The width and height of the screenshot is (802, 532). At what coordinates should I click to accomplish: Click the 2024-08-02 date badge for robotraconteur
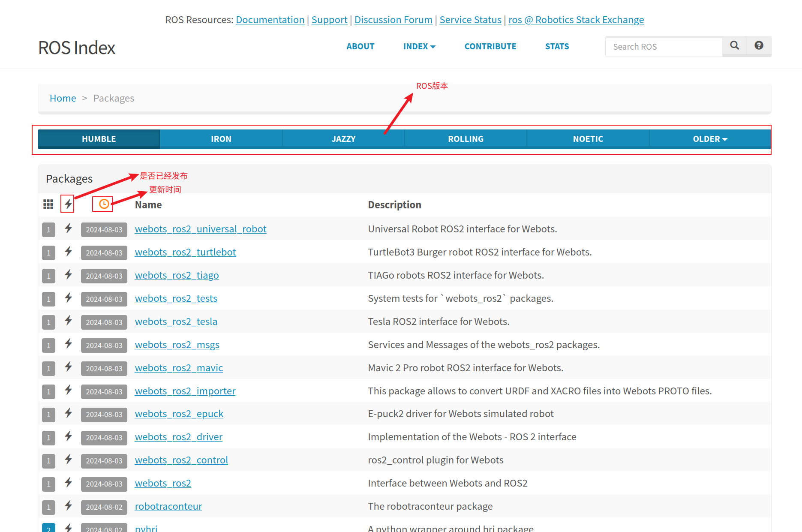[104, 507]
